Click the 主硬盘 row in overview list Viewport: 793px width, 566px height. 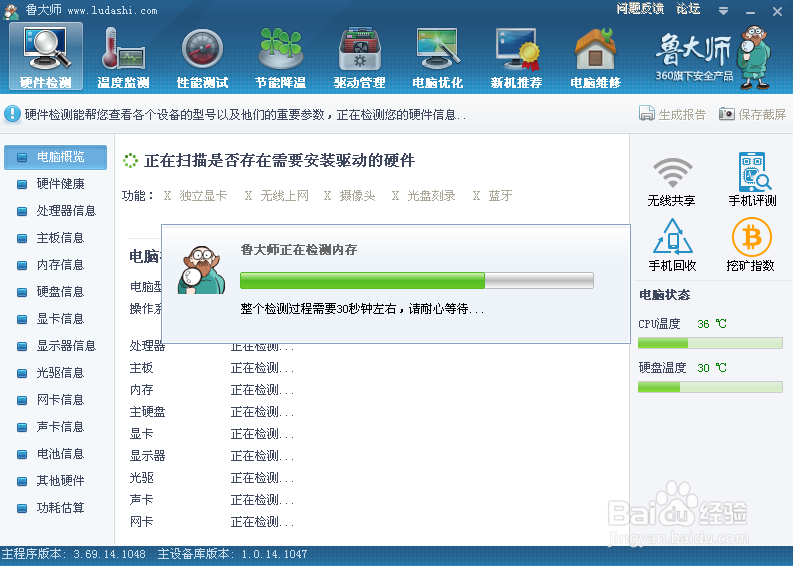[x=212, y=412]
